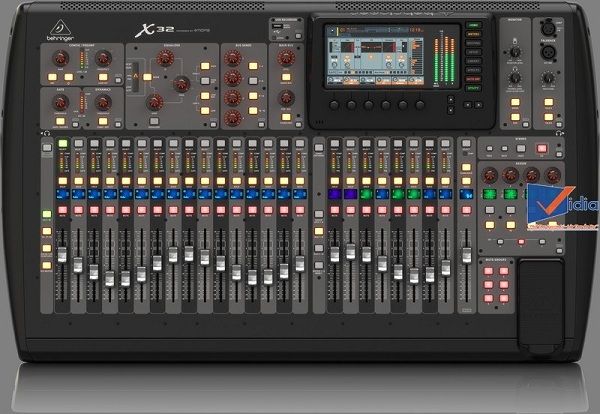This screenshot has height=414, width=600.
Task: Click the lower XLR connector below the Talkback label
Action: tap(548, 52)
